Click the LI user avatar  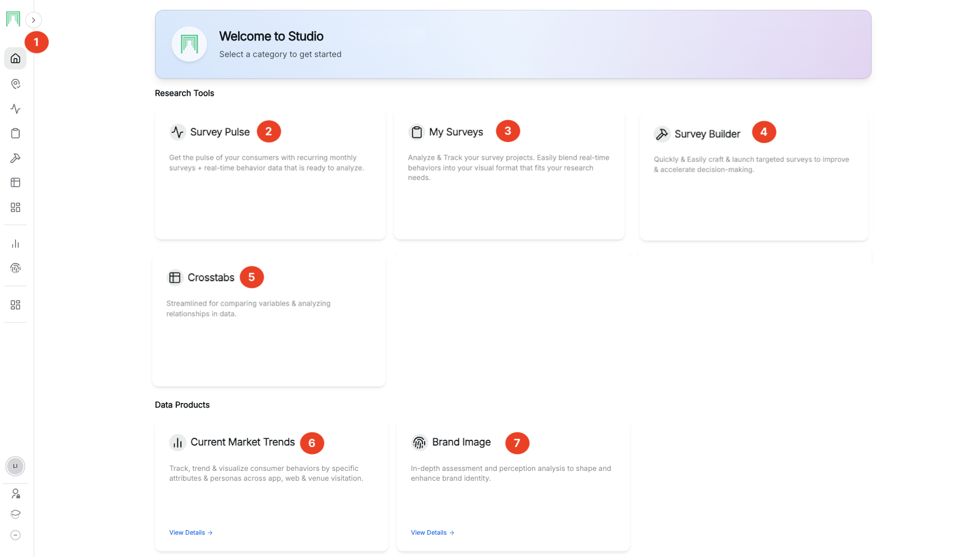[15, 466]
